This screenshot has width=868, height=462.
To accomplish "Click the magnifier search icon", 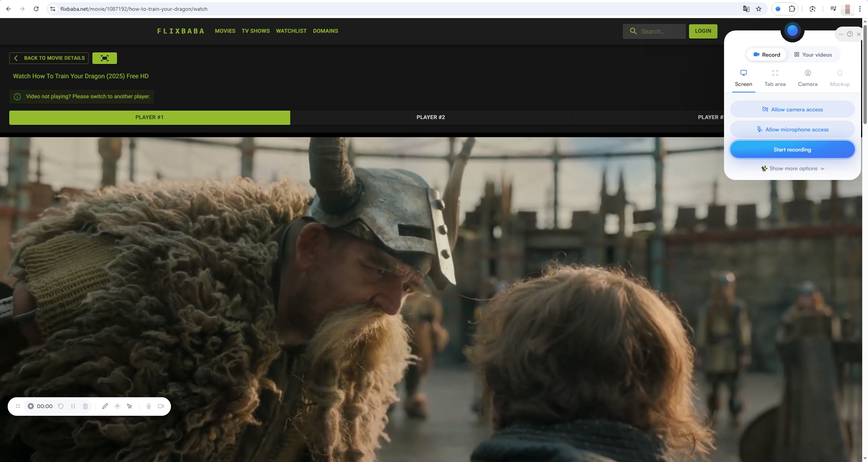I will click(633, 31).
